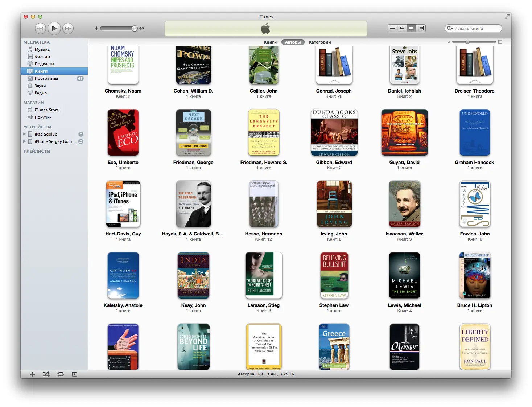Image resolution: width=532 pixels, height=407 pixels.
Task: Expand the iPhone Sergey Golu… device
Action: (25, 141)
